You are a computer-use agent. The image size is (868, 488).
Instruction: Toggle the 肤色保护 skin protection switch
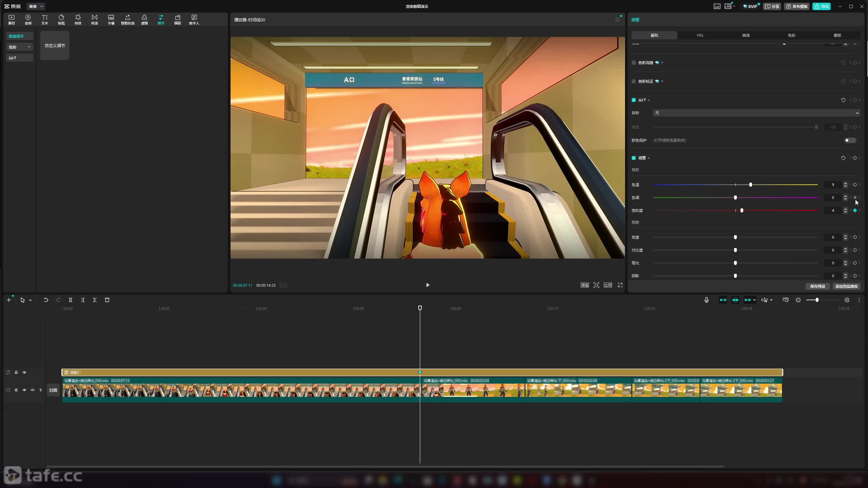pyautogui.click(x=850, y=140)
